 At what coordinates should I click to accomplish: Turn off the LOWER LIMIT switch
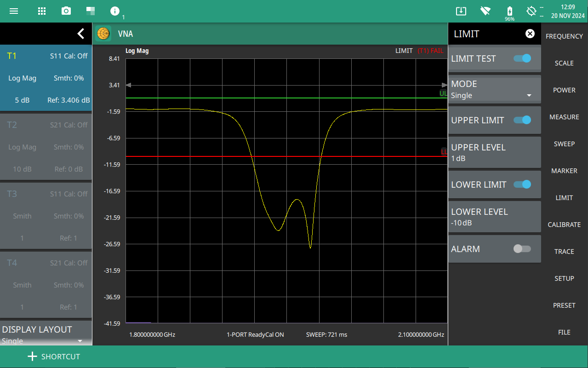pyautogui.click(x=522, y=184)
